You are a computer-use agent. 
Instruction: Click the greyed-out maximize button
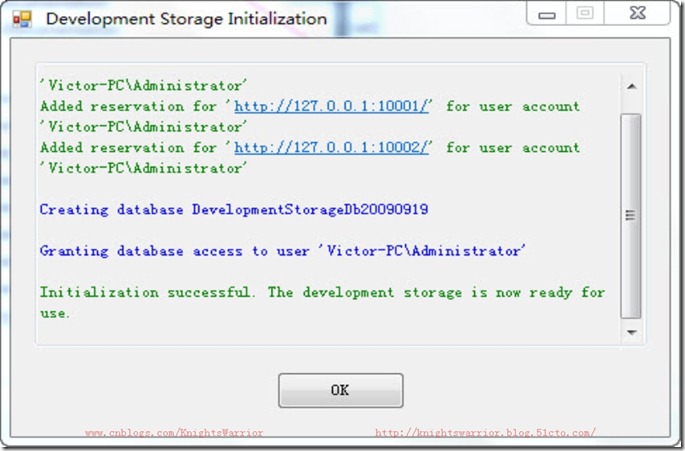[585, 14]
